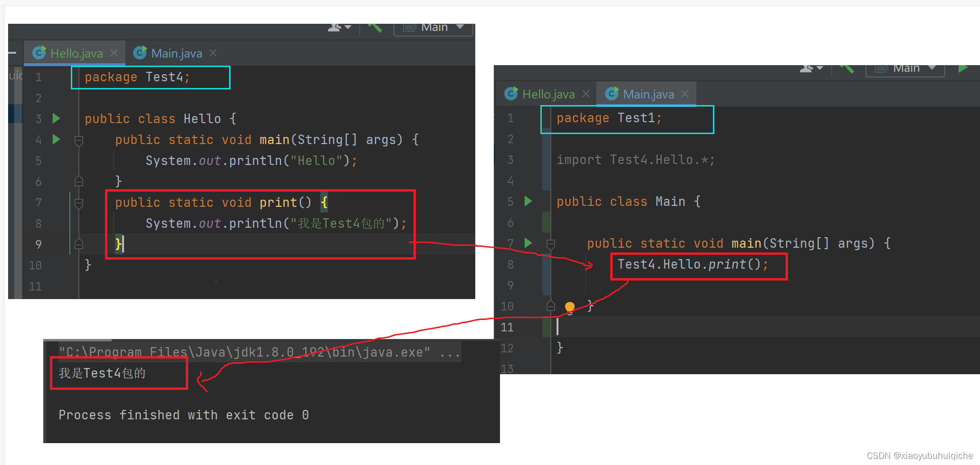Collapse Hello main method fold marker line 4

79,140
